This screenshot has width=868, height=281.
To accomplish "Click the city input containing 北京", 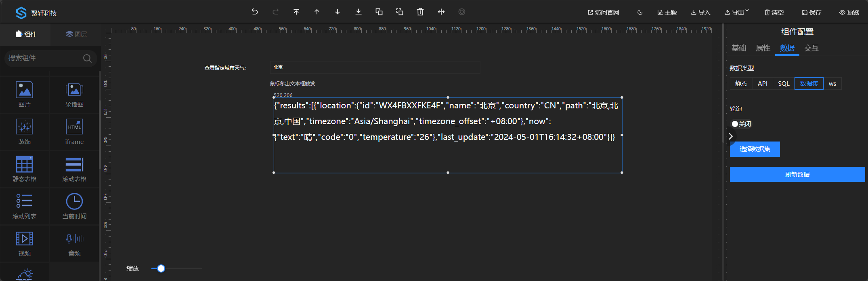I will (375, 68).
